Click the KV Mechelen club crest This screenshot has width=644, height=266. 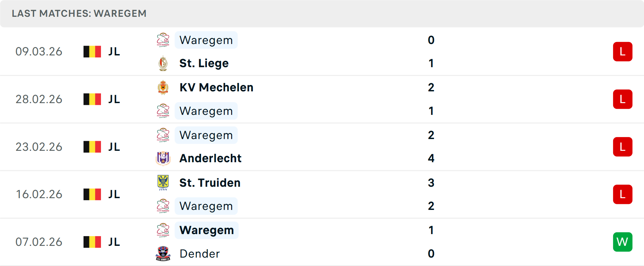pos(163,87)
